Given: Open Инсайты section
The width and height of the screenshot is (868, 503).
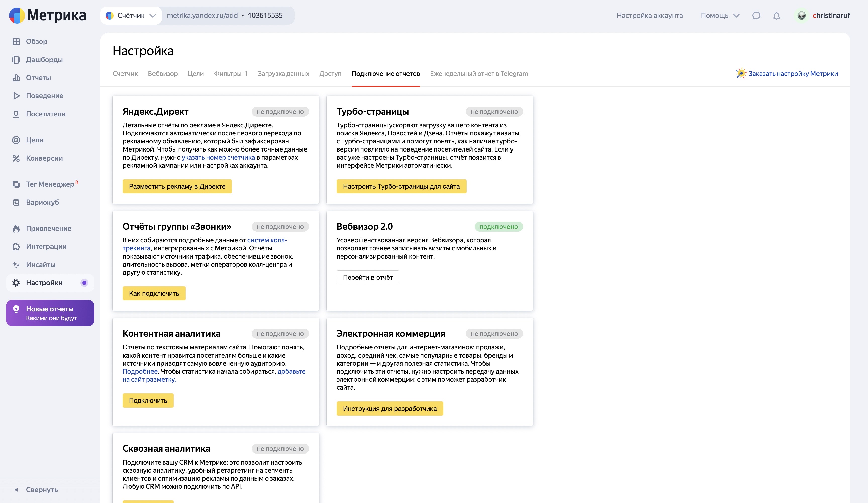Looking at the screenshot, I should pyautogui.click(x=41, y=265).
